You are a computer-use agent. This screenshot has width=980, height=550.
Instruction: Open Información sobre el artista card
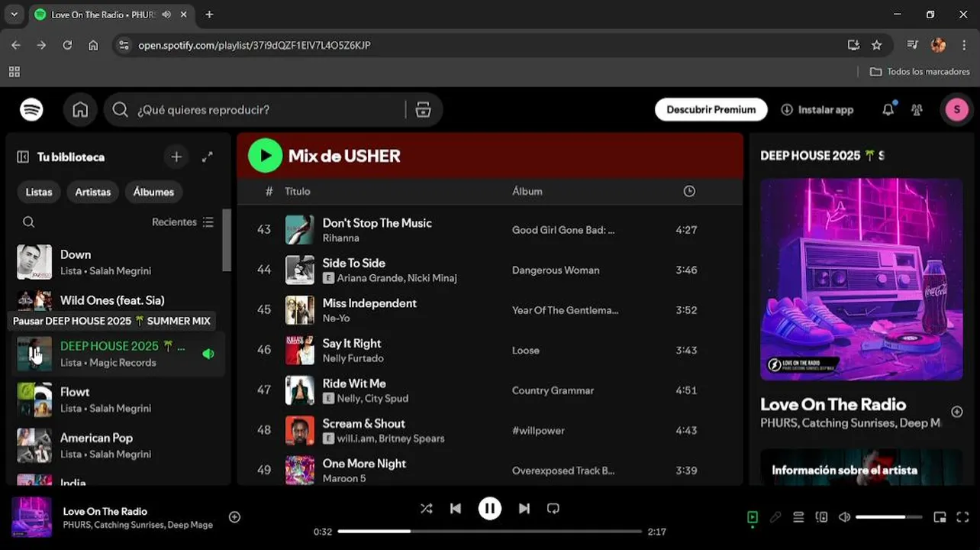(x=861, y=467)
